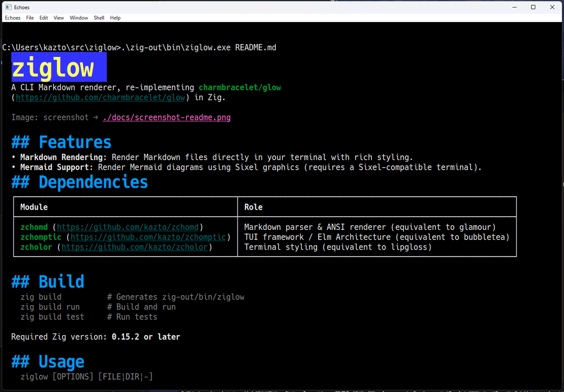
Task: Click the green zchomd module name
Action: pyautogui.click(x=34, y=227)
